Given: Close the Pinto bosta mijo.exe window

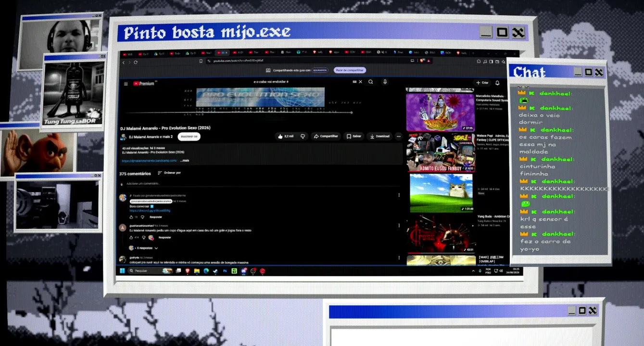Looking at the screenshot, I should (518, 33).
